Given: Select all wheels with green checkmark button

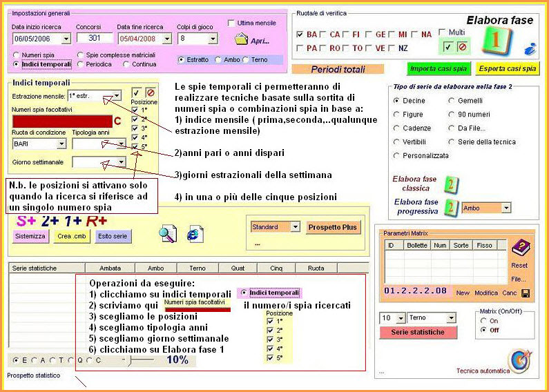Looking at the screenshot, I should click(447, 47).
